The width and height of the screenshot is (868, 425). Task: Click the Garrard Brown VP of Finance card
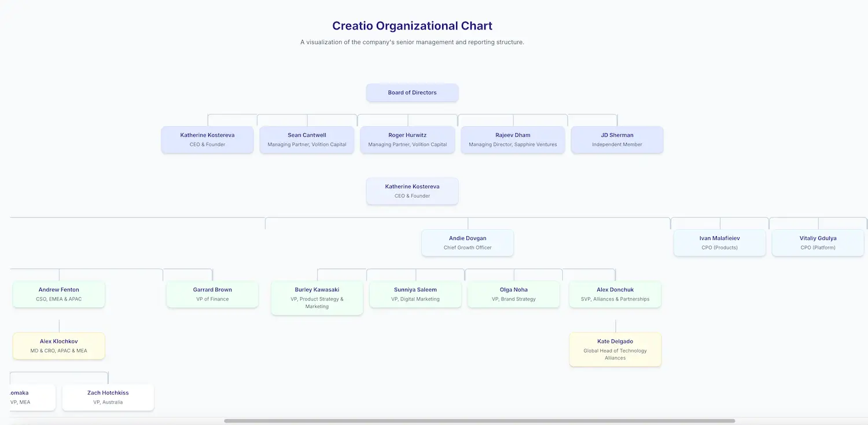[212, 294]
